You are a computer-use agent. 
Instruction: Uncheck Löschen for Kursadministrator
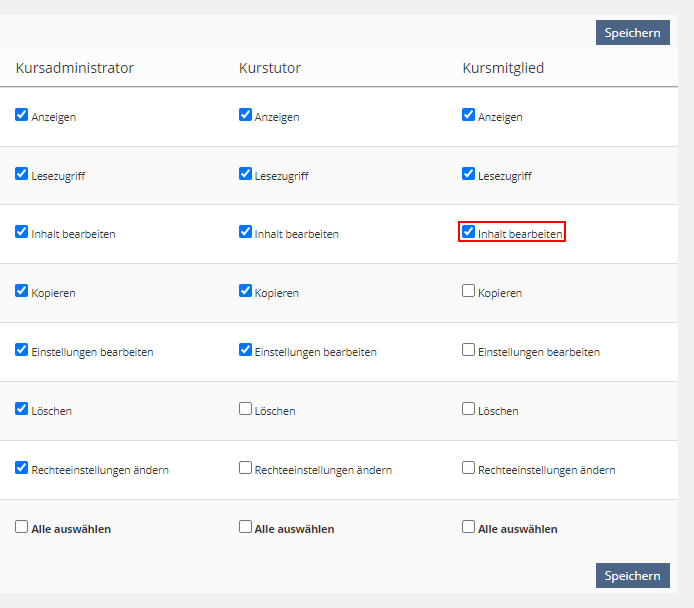(x=22, y=409)
